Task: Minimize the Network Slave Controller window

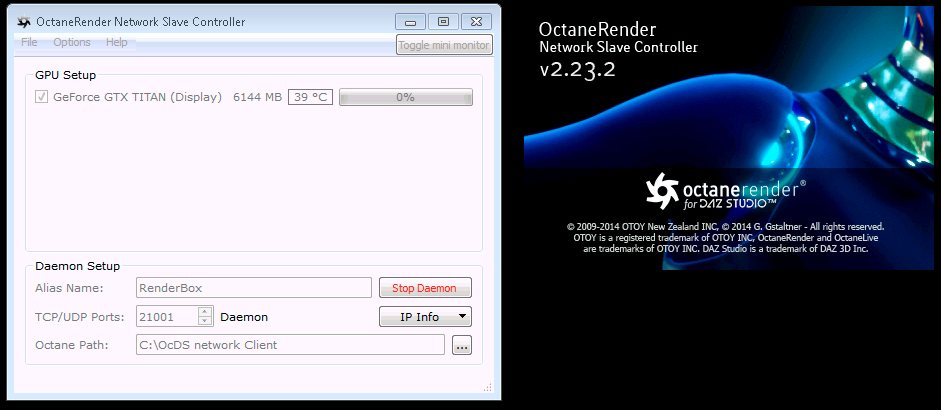Action: point(411,22)
